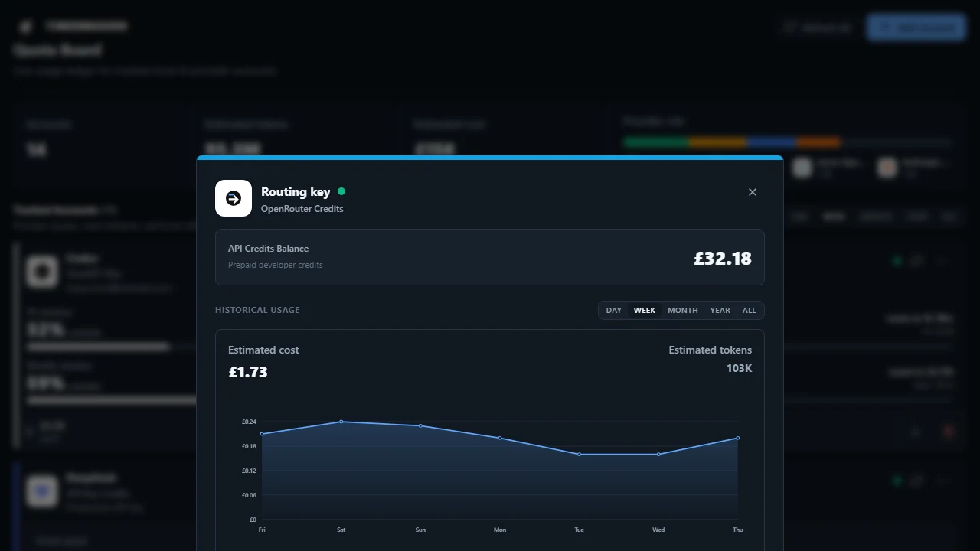The width and height of the screenshot is (980, 551).
Task: Select the Thu data point on chart line
Action: coord(737,438)
